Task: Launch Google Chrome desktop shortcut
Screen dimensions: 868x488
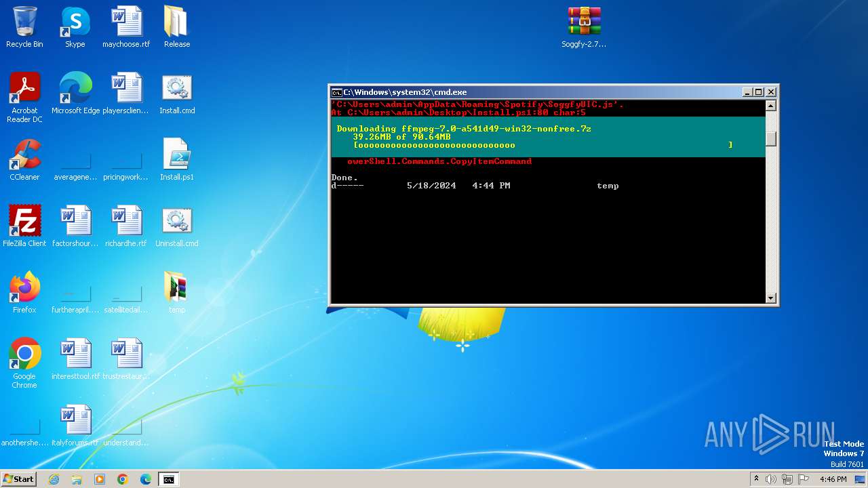Action: [x=24, y=363]
